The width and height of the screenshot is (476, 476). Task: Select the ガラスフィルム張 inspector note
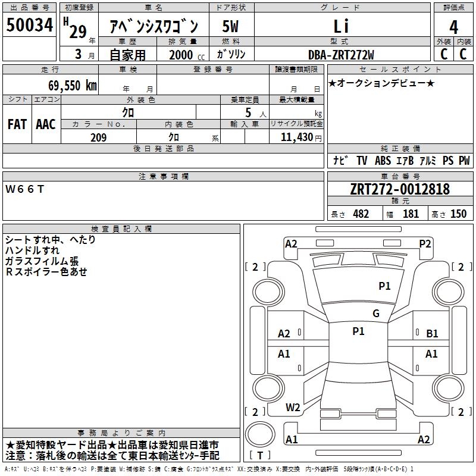42,261
